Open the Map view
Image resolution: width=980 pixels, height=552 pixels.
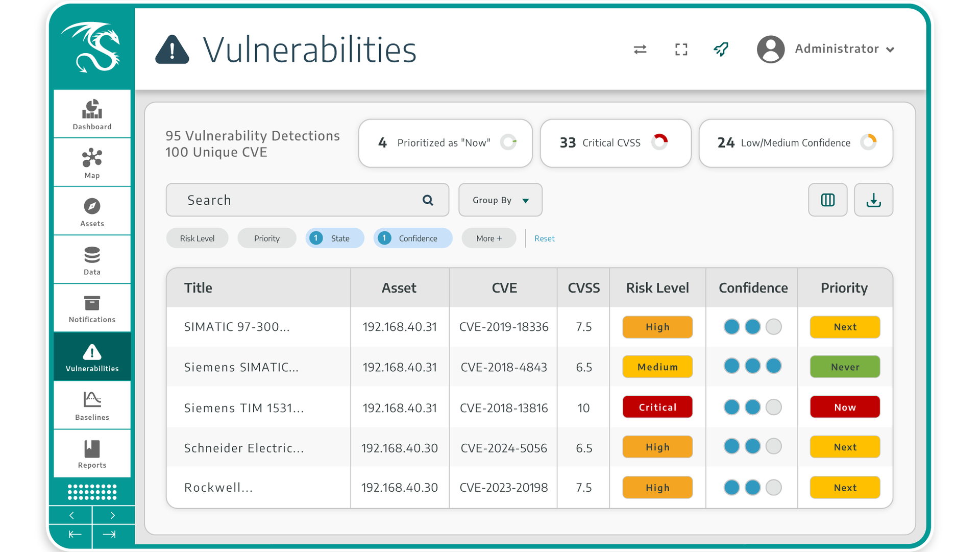tap(92, 162)
